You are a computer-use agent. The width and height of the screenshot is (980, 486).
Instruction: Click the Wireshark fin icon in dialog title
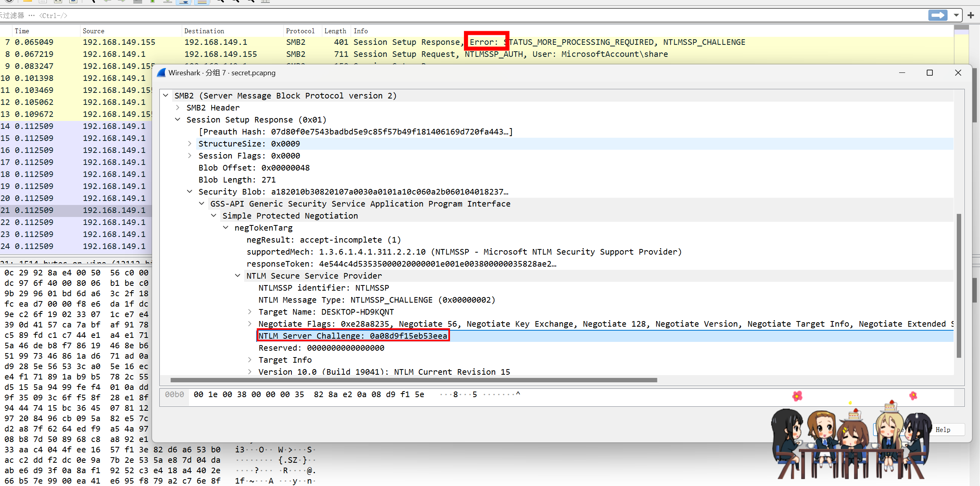click(x=161, y=73)
